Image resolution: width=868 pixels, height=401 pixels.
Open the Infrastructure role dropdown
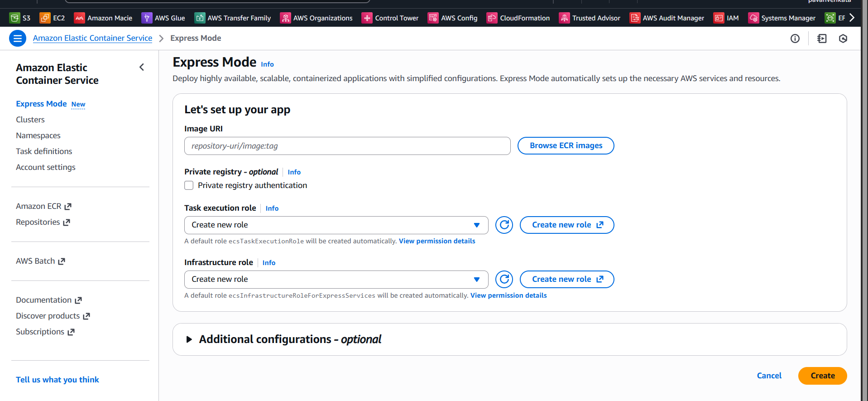336,280
